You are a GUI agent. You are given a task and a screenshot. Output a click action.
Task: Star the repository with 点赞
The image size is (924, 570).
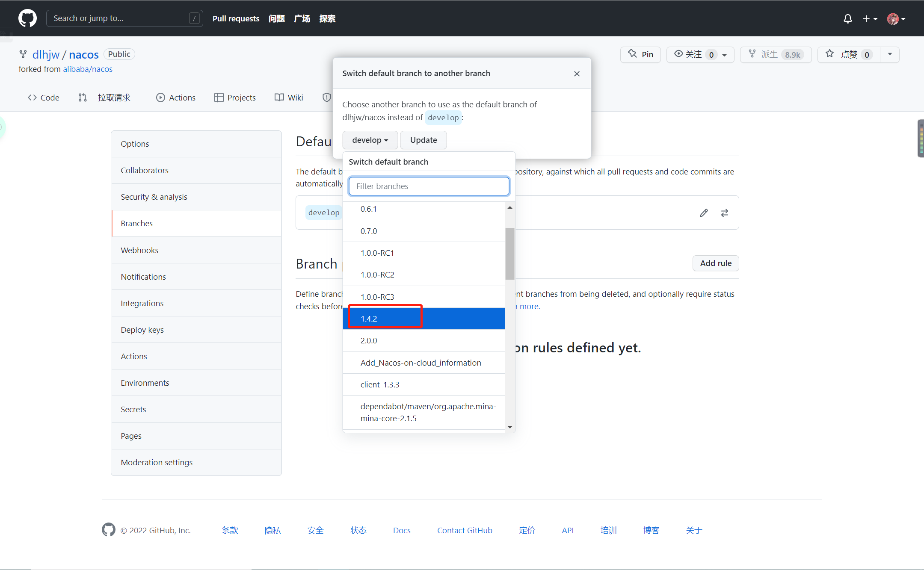click(849, 54)
